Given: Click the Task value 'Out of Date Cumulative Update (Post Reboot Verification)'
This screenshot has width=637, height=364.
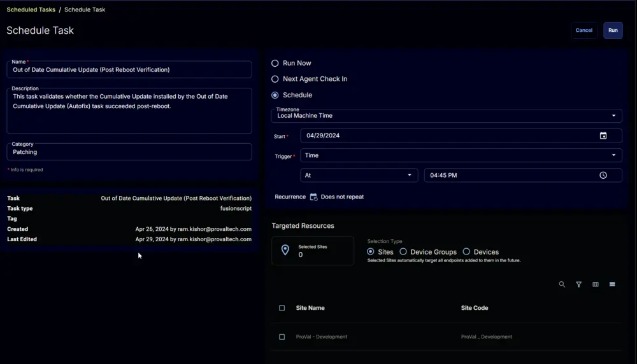Looking at the screenshot, I should coord(176,199).
